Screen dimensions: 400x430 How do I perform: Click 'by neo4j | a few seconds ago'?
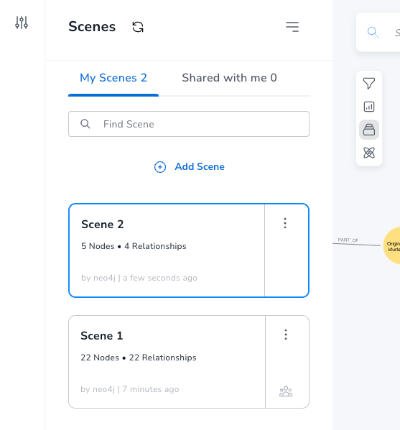(139, 278)
